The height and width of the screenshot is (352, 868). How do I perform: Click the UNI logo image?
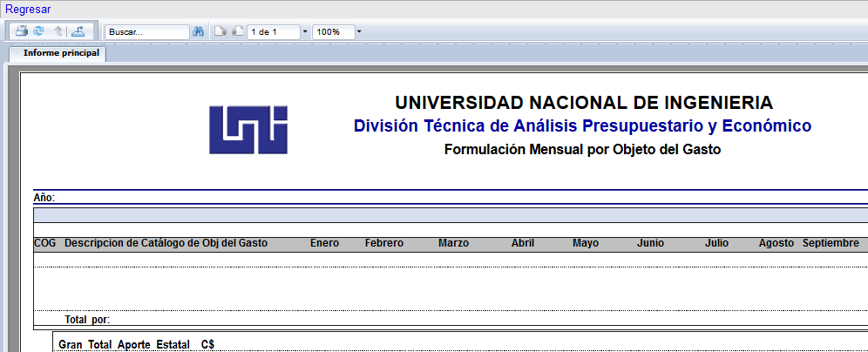pos(248,130)
